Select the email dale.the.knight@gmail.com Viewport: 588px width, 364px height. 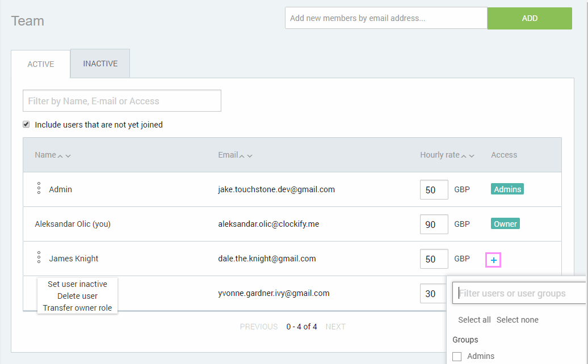267,259
